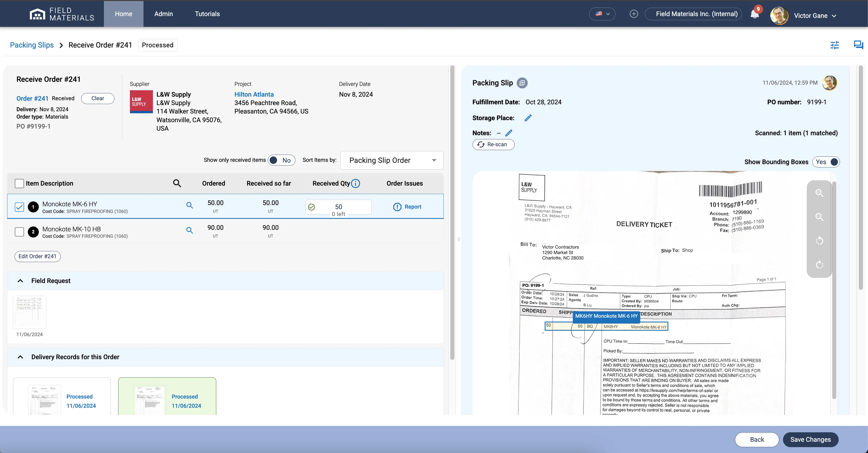868x453 pixels.
Task: Click the Received Qty info icon
Action: tap(355, 183)
